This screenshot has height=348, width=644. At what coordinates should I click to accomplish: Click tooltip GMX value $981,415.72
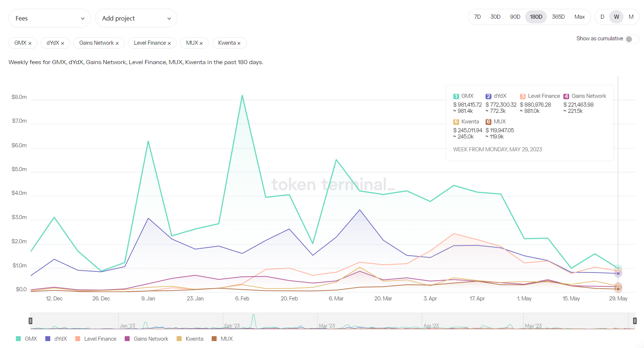click(467, 105)
